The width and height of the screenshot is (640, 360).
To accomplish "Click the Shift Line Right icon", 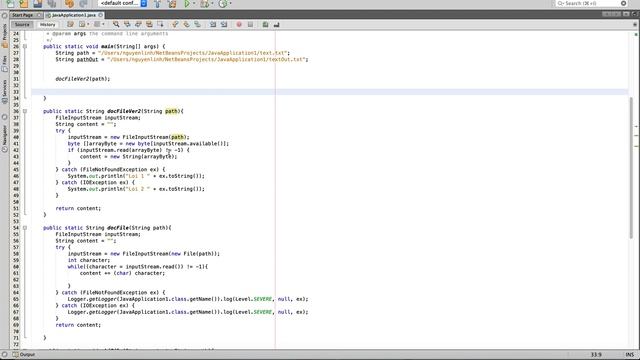I will click(x=224, y=24).
